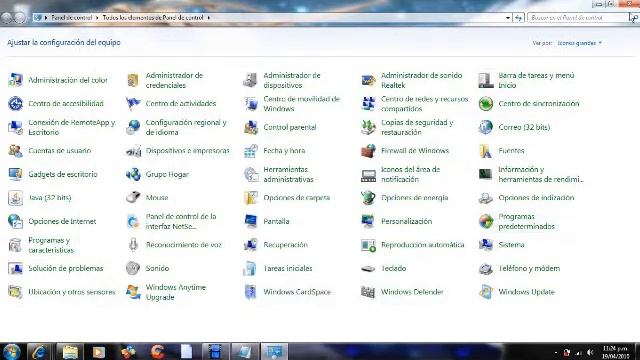The image size is (640, 360).
Task: Open Administrador de credenciales icon
Action: pos(133,80)
